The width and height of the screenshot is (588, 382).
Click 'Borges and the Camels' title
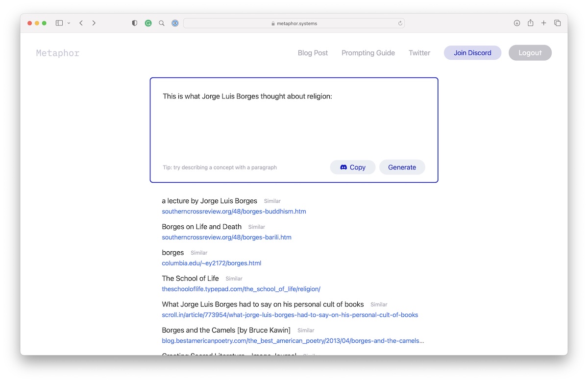pos(226,330)
